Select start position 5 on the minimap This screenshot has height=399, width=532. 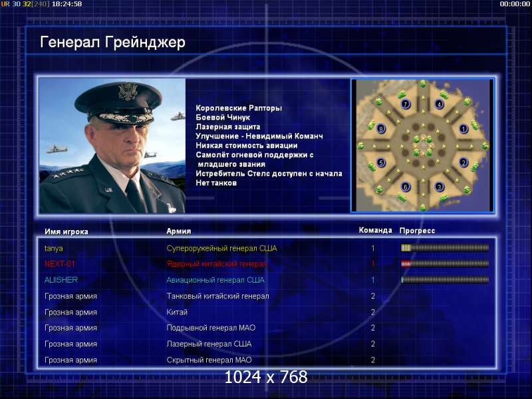[x=381, y=162]
